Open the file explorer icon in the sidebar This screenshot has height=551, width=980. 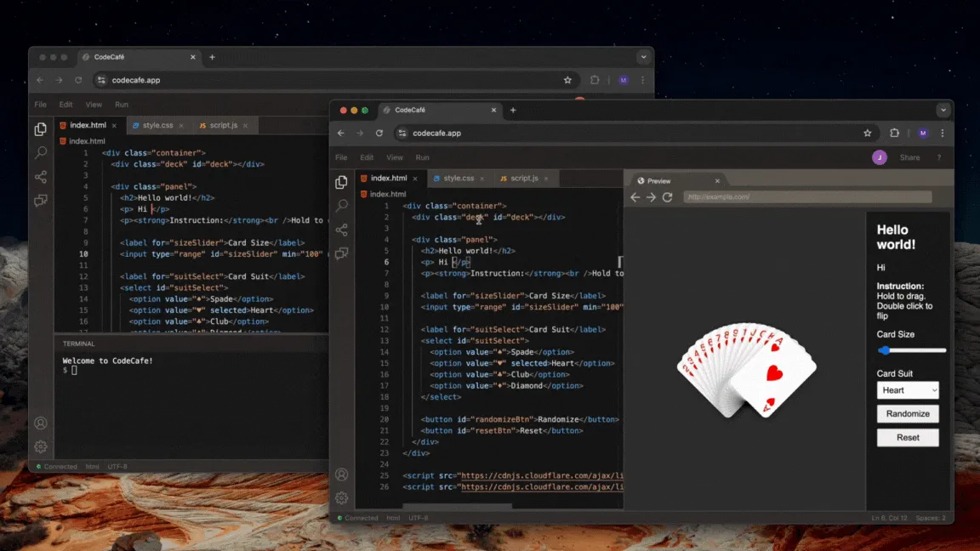[341, 181]
